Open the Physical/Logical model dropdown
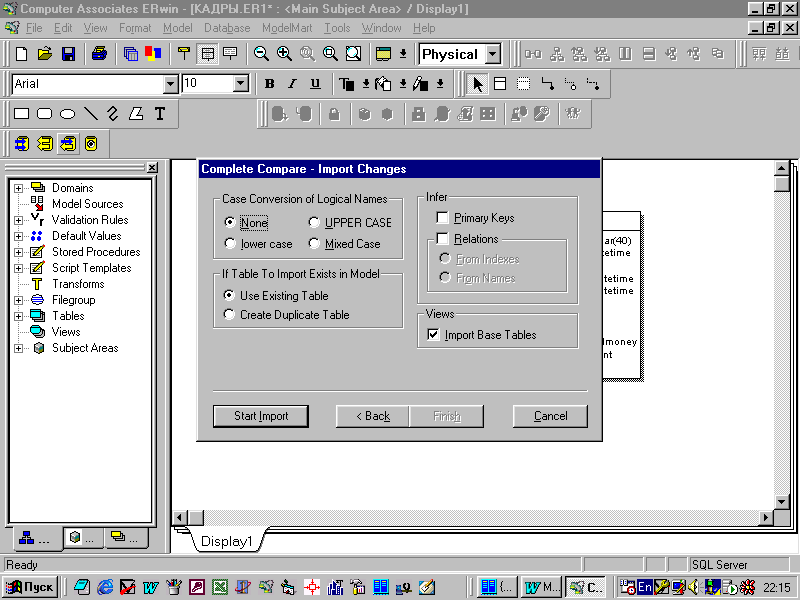 (x=492, y=54)
